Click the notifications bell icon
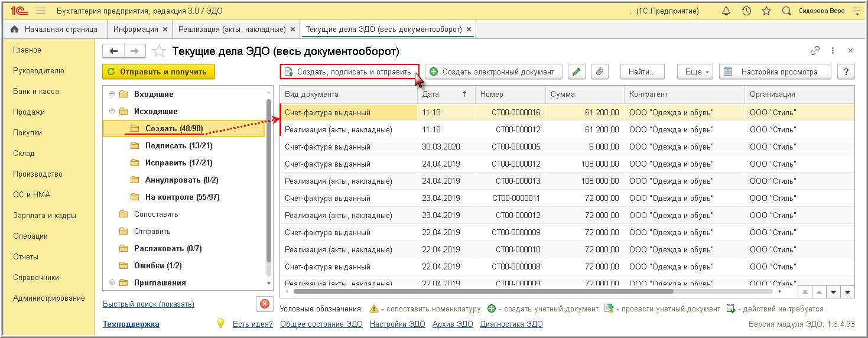The height and width of the screenshot is (338, 868). [726, 11]
